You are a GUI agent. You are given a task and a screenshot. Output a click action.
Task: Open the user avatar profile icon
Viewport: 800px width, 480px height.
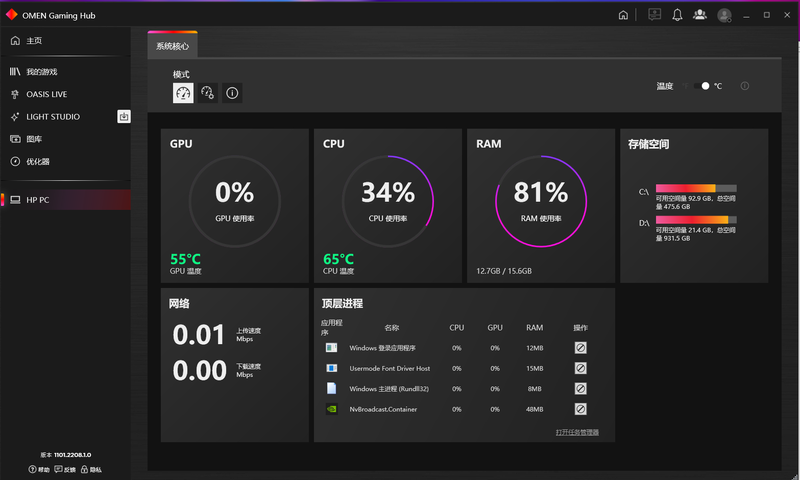[724, 15]
